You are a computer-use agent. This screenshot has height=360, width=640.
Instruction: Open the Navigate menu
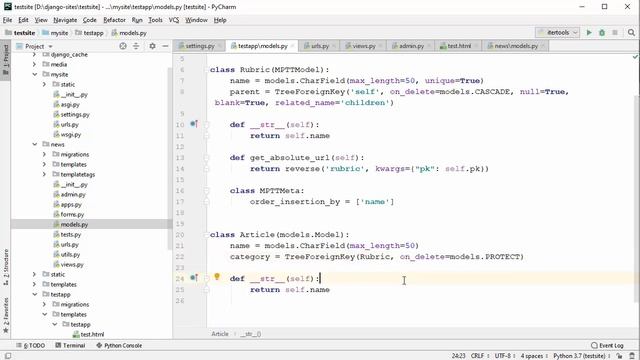pos(65,20)
